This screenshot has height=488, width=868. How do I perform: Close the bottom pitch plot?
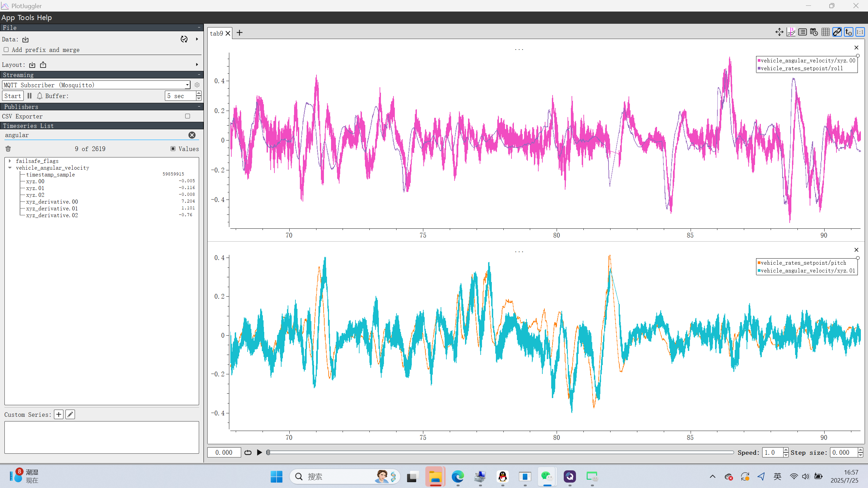coord(856,250)
